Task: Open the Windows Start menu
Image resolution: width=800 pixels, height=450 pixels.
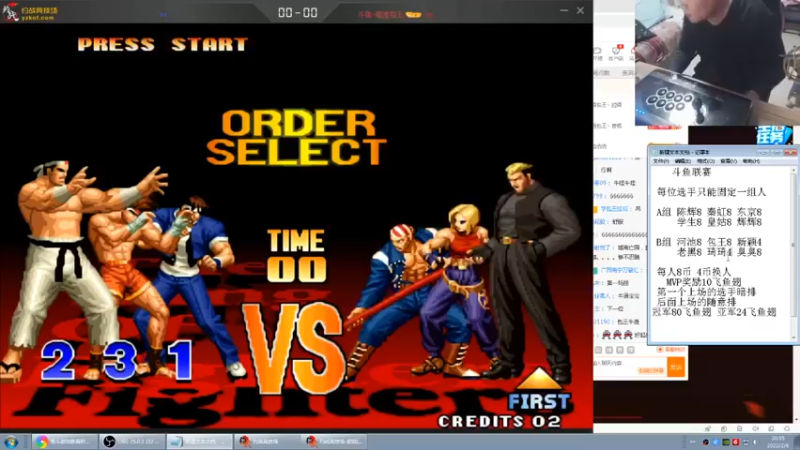Action: pos(11,442)
